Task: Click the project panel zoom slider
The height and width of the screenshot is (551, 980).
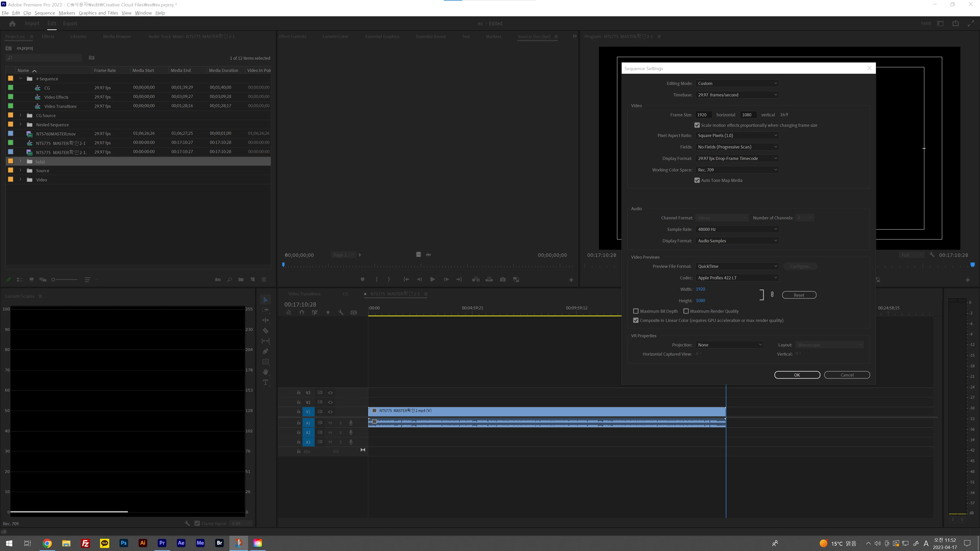Action: (x=53, y=280)
